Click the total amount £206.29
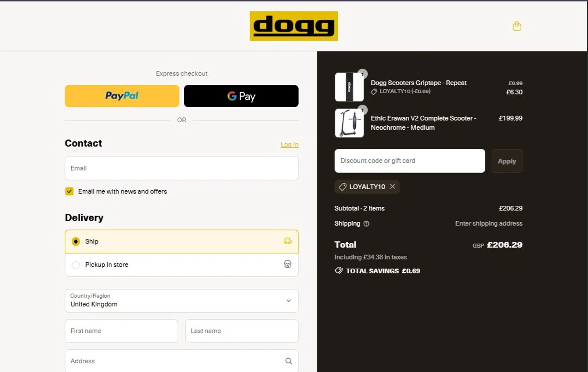This screenshot has width=588, height=372. pyautogui.click(x=505, y=245)
